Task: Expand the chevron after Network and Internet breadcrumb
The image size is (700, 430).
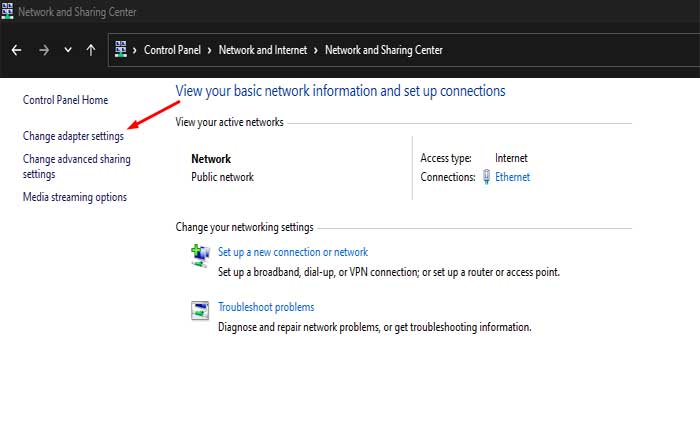Action: [317, 50]
